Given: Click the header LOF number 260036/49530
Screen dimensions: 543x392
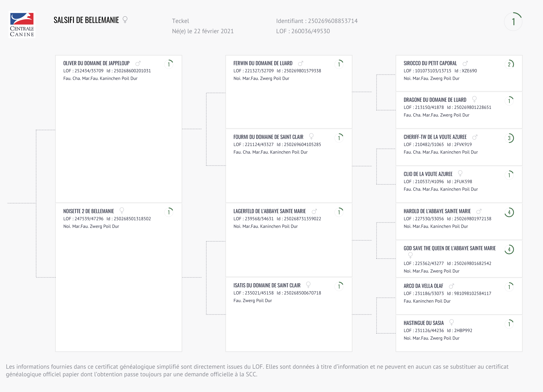Looking at the screenshot, I should pos(310,31).
